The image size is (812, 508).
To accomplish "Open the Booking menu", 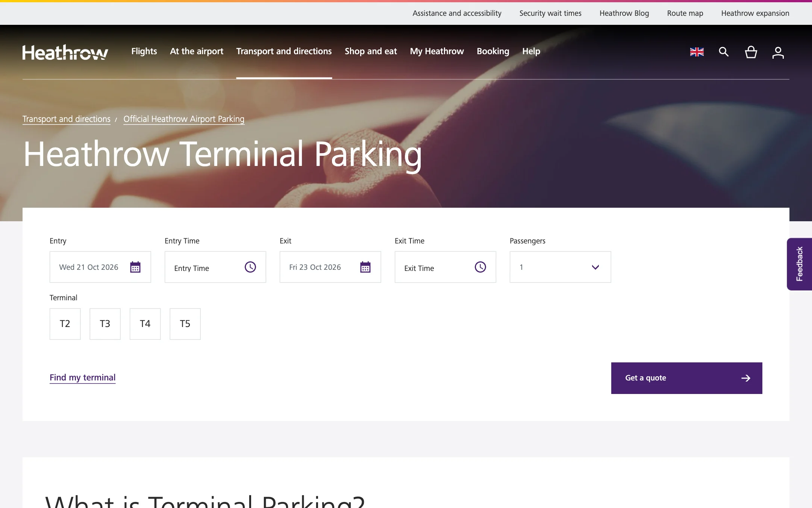I will coord(493,51).
